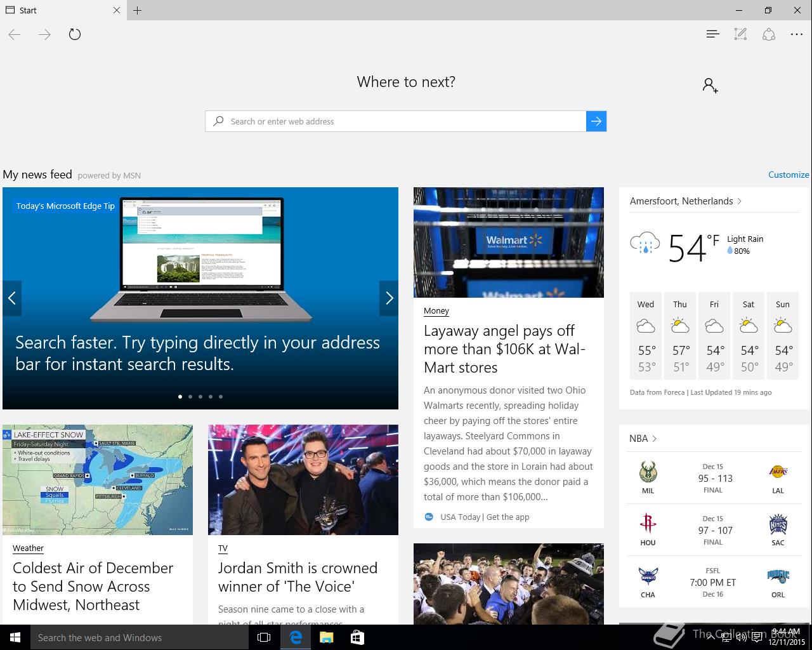Expand the NBA scores section
812x650 pixels.
click(643, 439)
